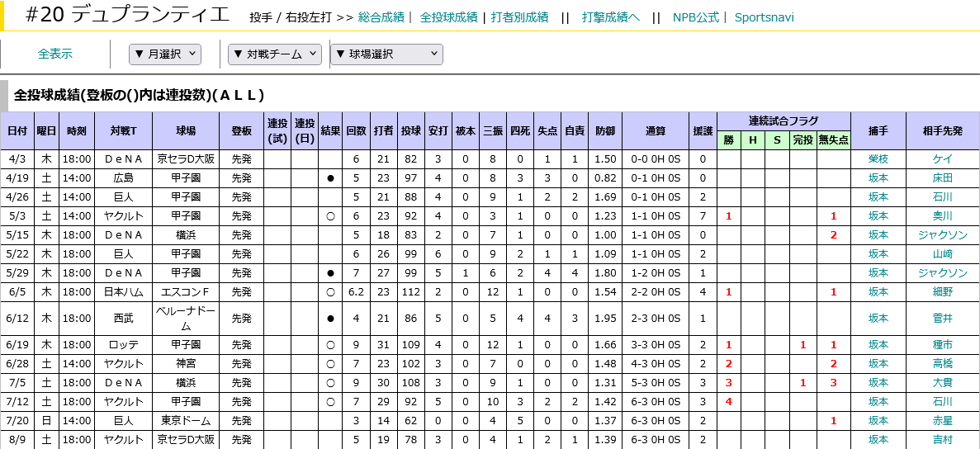Expand the 球場選択 dropdown
Screen dimensions: 980x449
pyautogui.click(x=386, y=54)
